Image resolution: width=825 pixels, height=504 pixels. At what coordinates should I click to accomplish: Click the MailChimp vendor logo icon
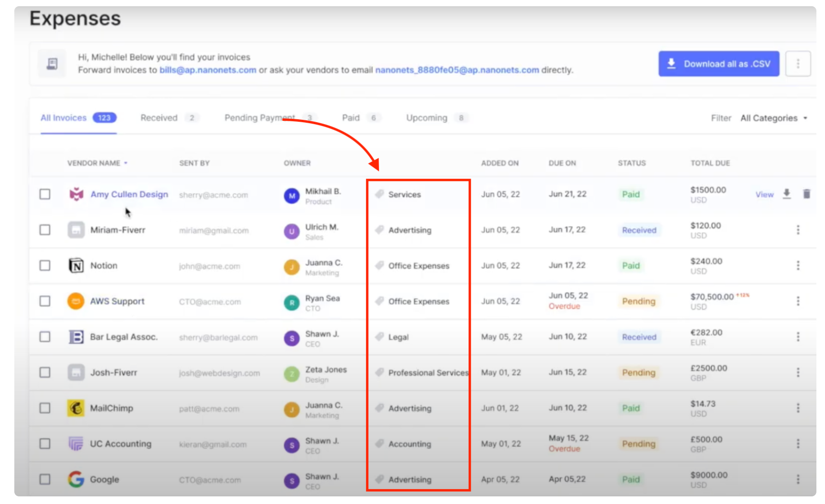point(76,408)
